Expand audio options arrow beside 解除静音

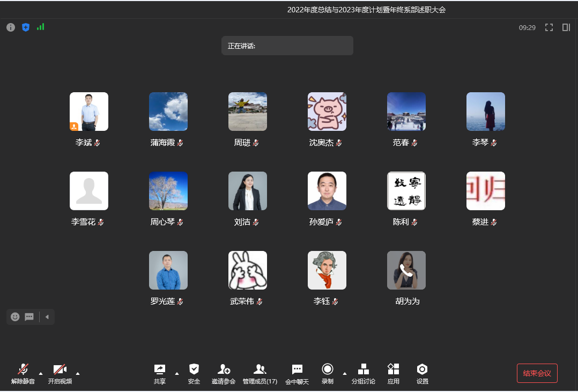tap(41, 373)
